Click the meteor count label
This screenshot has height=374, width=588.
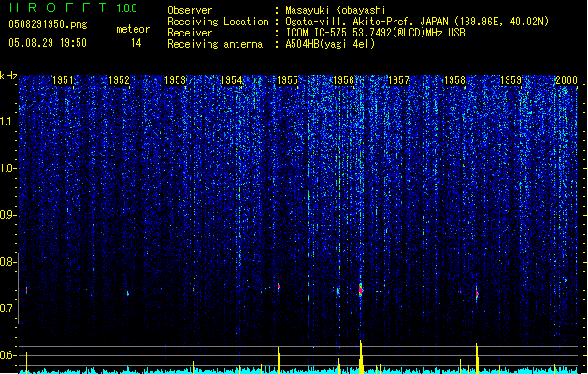tap(133, 29)
